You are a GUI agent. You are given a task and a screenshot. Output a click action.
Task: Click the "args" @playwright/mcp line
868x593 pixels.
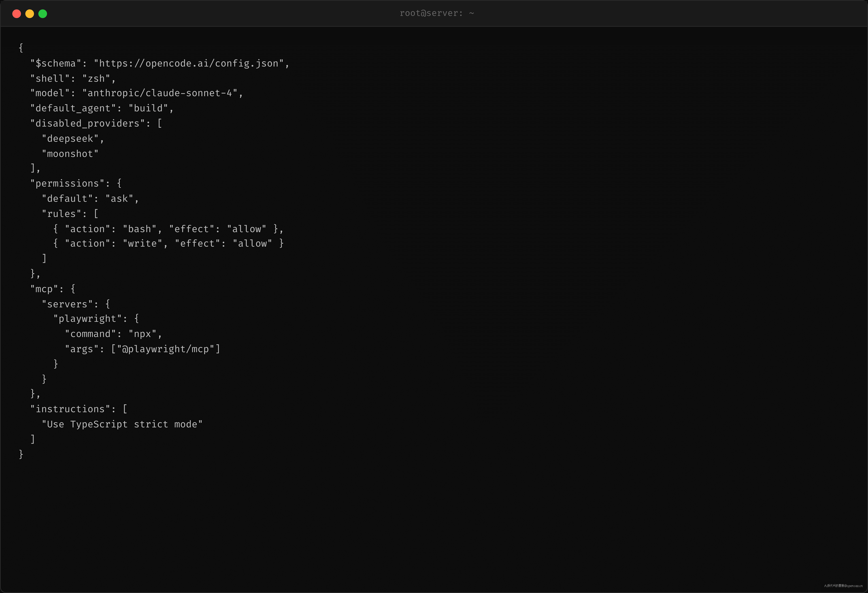[x=142, y=349]
